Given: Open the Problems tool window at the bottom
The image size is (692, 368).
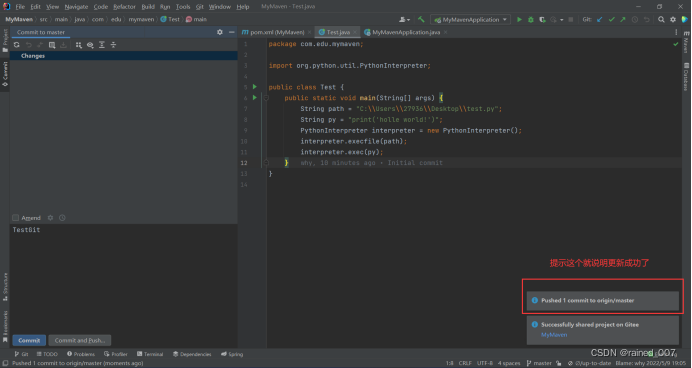Looking at the screenshot, I should [x=81, y=354].
